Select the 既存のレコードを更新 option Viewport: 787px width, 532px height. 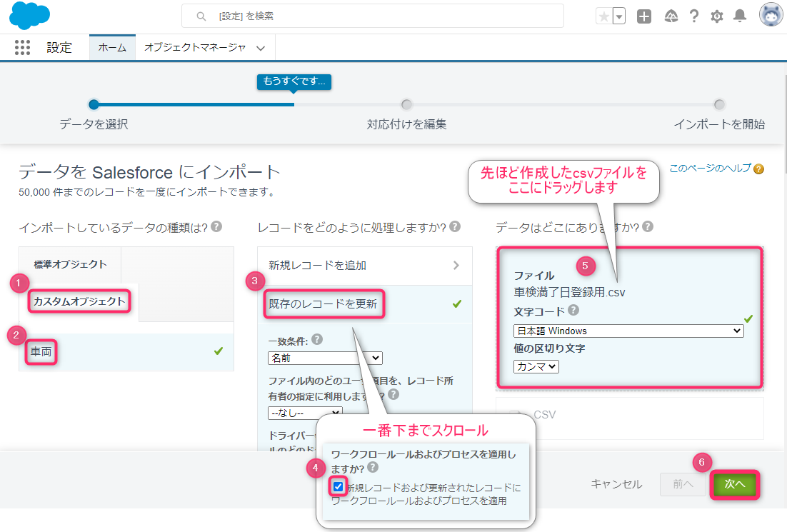tap(365, 304)
